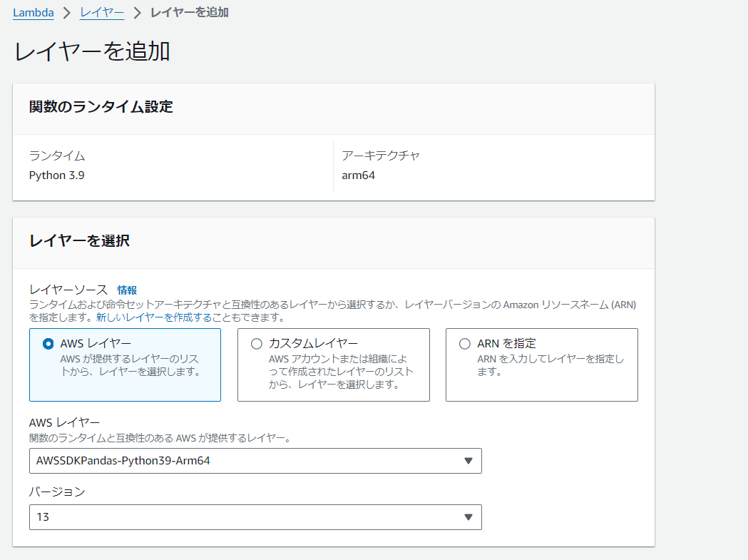Click the highlighted AWS レイヤー card

[x=125, y=365]
